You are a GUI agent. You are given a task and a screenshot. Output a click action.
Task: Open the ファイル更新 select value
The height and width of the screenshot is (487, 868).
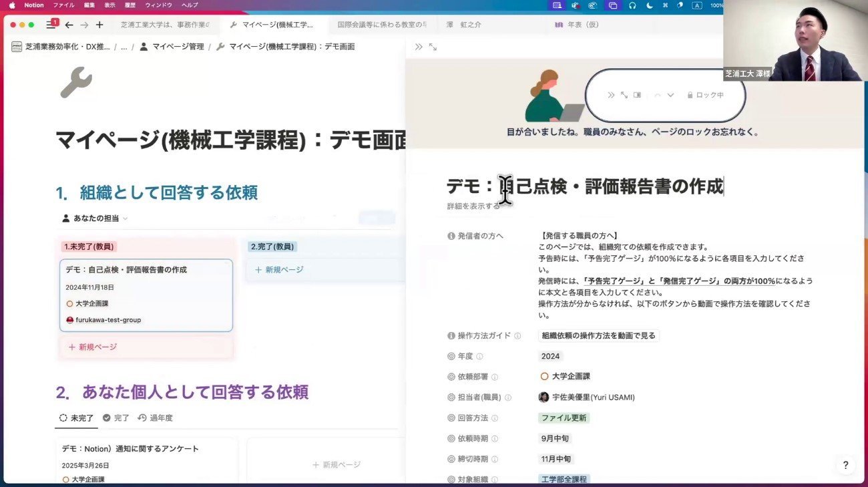click(x=564, y=418)
